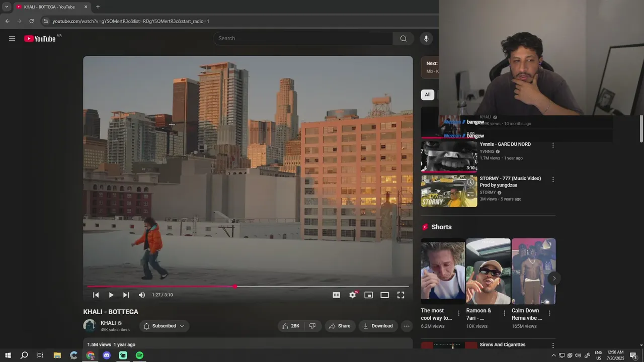The width and height of the screenshot is (644, 362).
Task: Start voice search with microphone icon
Action: [426, 38]
